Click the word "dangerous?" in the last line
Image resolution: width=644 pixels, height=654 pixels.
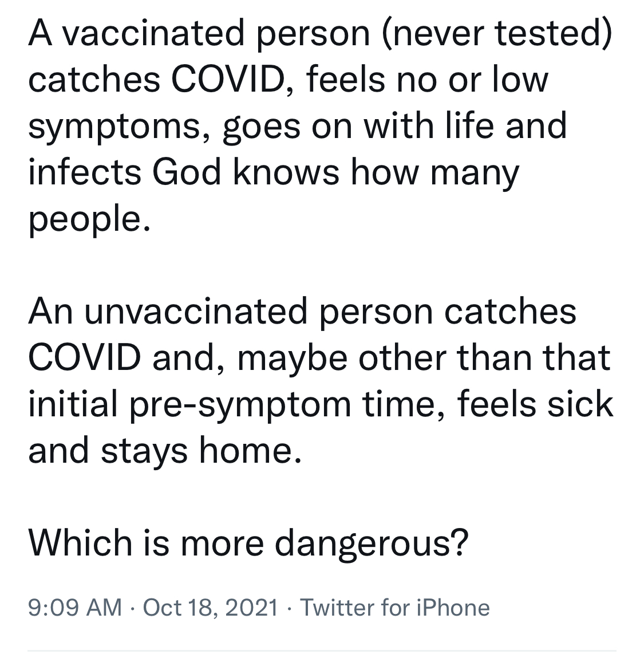point(372,542)
